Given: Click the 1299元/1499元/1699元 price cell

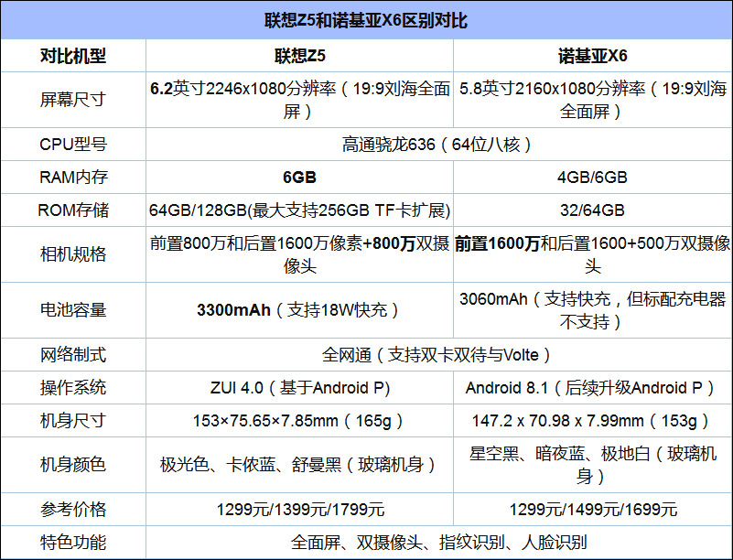Looking at the screenshot, I should click(x=592, y=509).
